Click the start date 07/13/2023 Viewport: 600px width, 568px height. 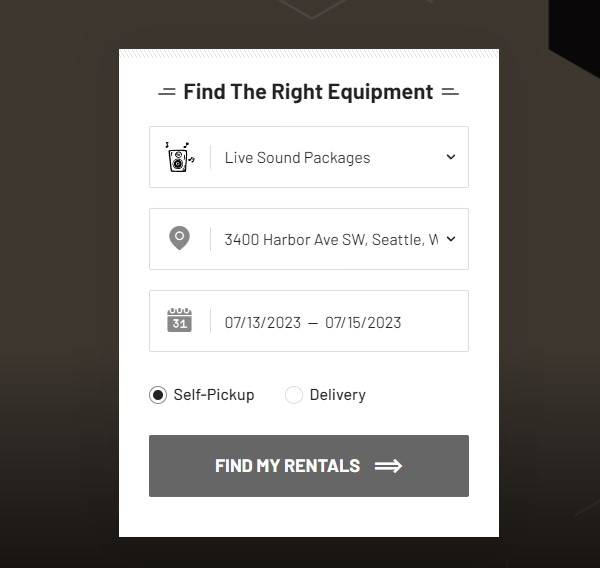click(x=262, y=322)
